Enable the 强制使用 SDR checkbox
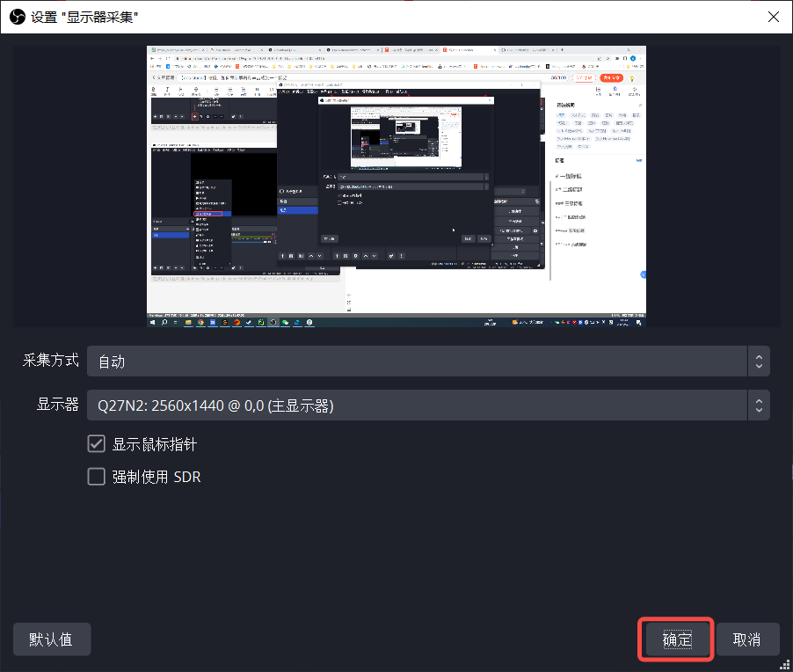793x672 pixels. [x=96, y=476]
